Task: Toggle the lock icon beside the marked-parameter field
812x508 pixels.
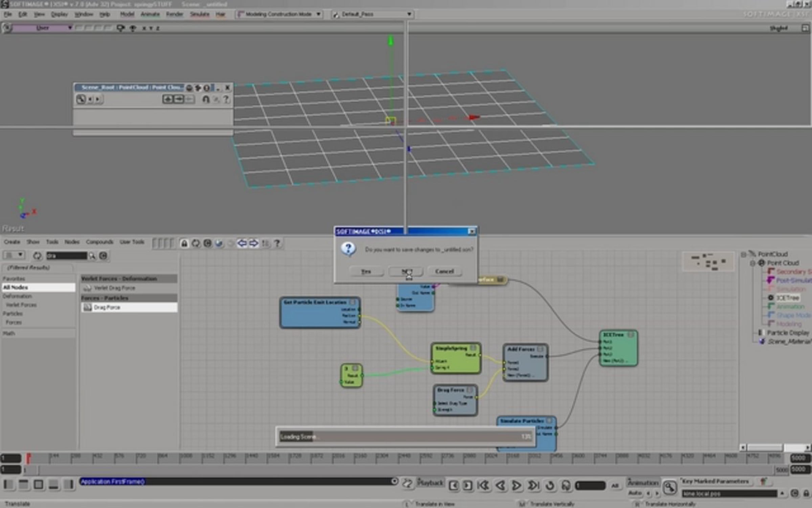Action: [x=806, y=493]
